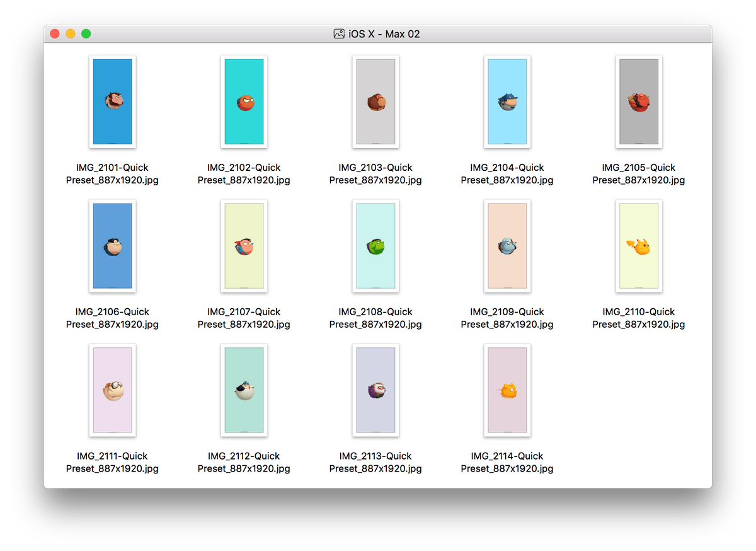Click file name IMG_2108-Quick Preset_887x1920.jpg

coord(375,318)
